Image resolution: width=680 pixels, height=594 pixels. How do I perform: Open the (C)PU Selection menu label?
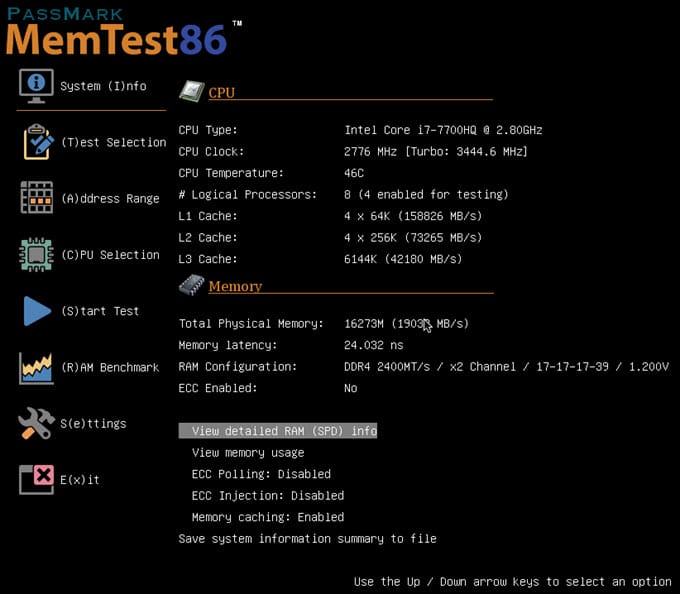click(x=110, y=255)
